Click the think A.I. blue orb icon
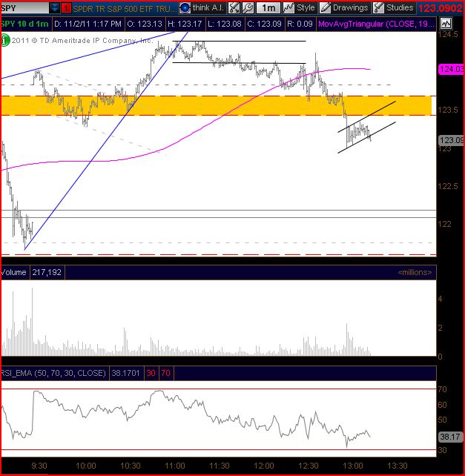 click(185, 8)
